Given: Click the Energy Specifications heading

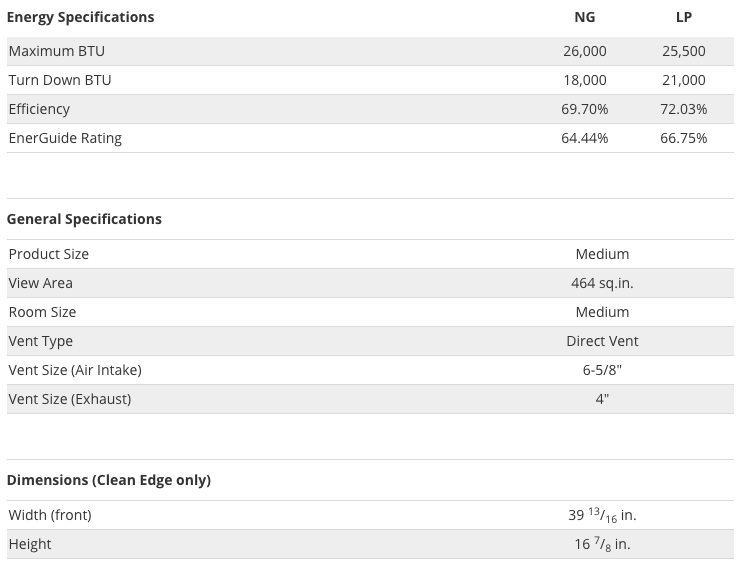Looking at the screenshot, I should pyautogui.click(x=80, y=17).
